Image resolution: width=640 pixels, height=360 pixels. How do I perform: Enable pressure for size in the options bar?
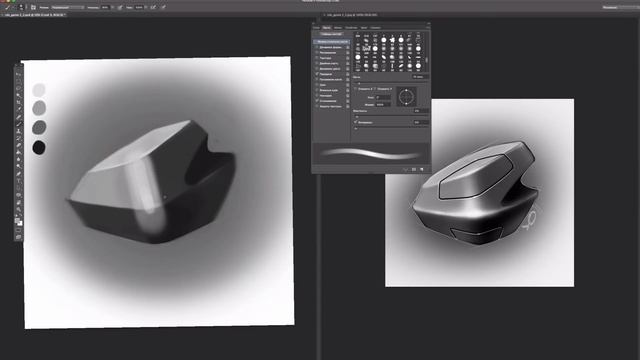pos(164,7)
